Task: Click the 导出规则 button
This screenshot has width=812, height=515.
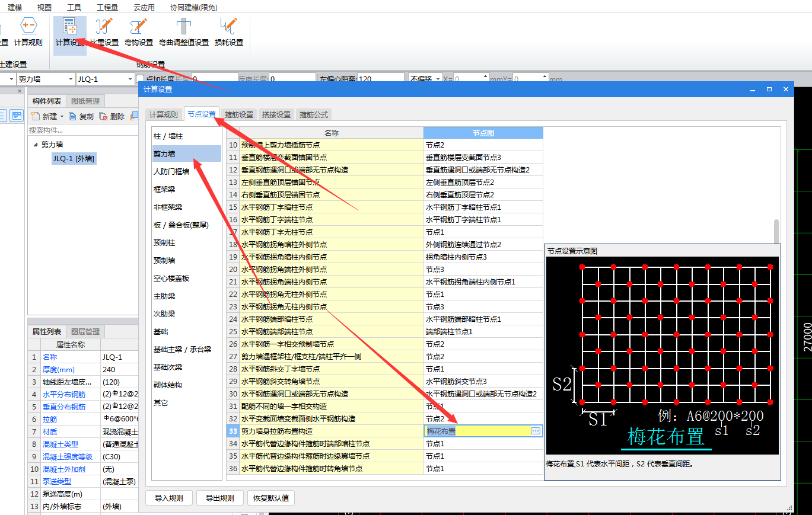Action: point(219,498)
